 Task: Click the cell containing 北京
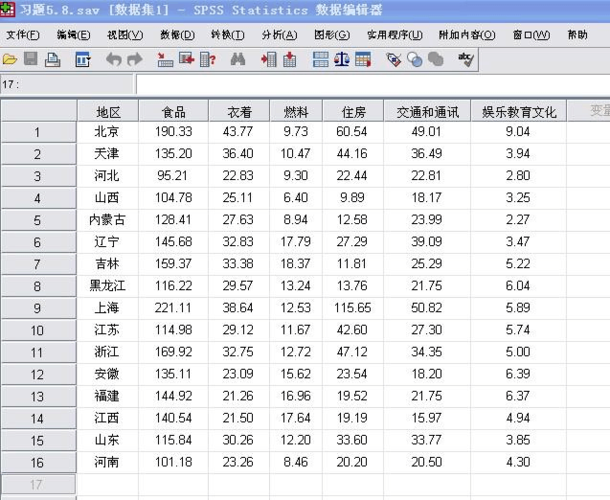(108, 132)
